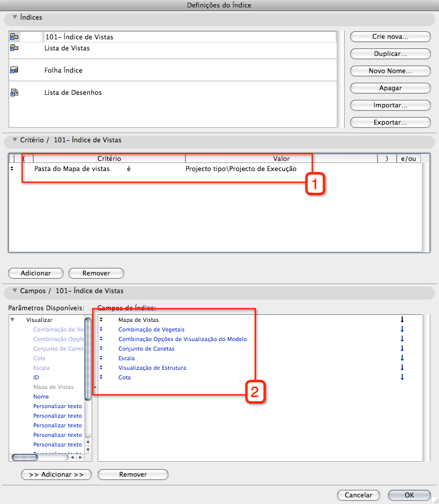Select the Visualização de Estrutura index field
439x504 pixels.
152,368
